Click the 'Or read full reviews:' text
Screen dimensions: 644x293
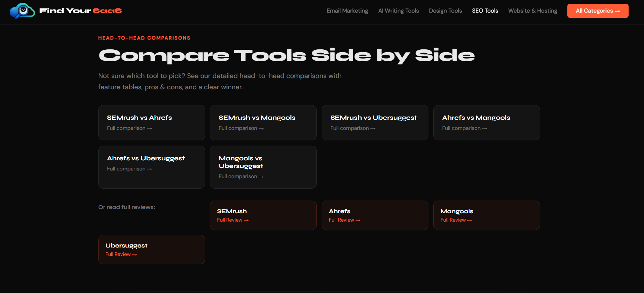click(127, 207)
